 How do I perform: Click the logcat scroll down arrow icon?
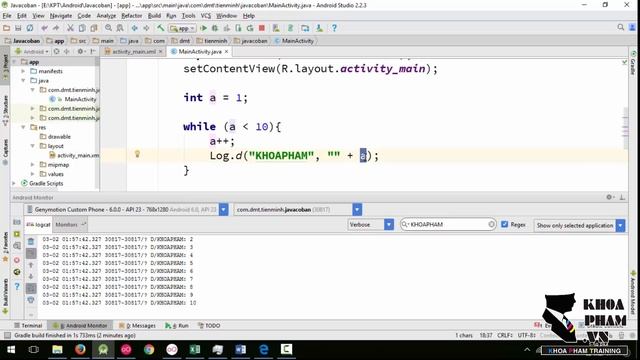pos(31,277)
